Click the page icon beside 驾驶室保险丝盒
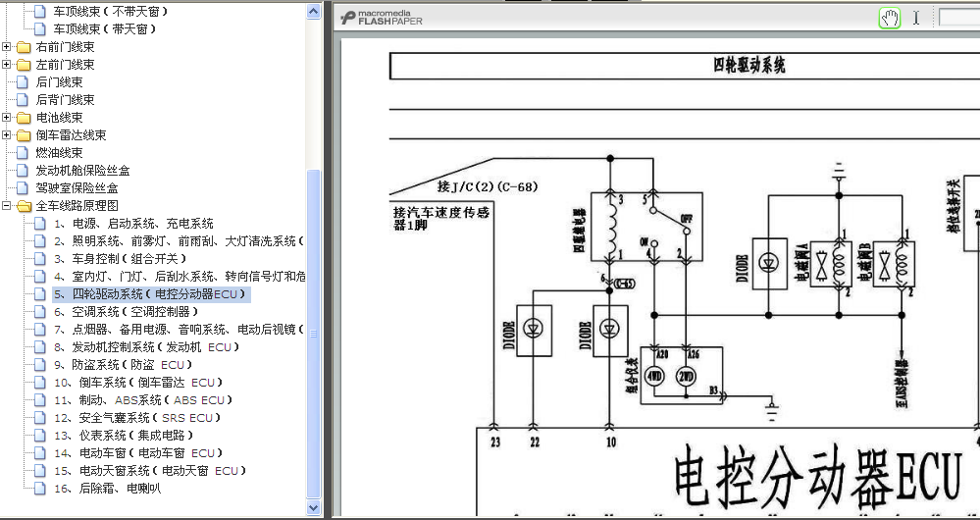 coord(23,187)
